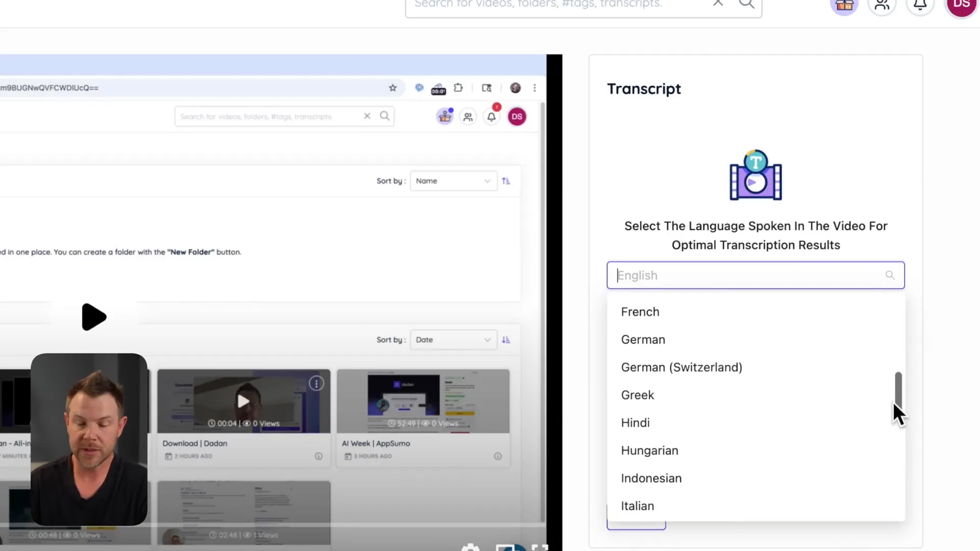The width and height of the screenshot is (980, 551).
Task: Click the language list scrollbar thumb
Action: (898, 390)
